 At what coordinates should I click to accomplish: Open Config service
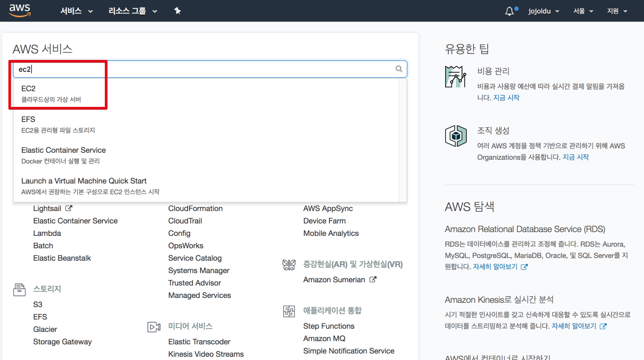[x=179, y=233]
